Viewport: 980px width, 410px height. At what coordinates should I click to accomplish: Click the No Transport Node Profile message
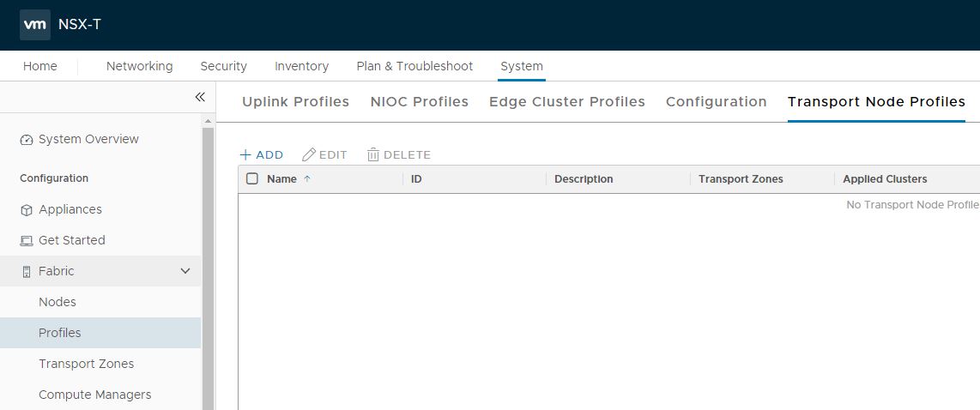click(x=912, y=205)
